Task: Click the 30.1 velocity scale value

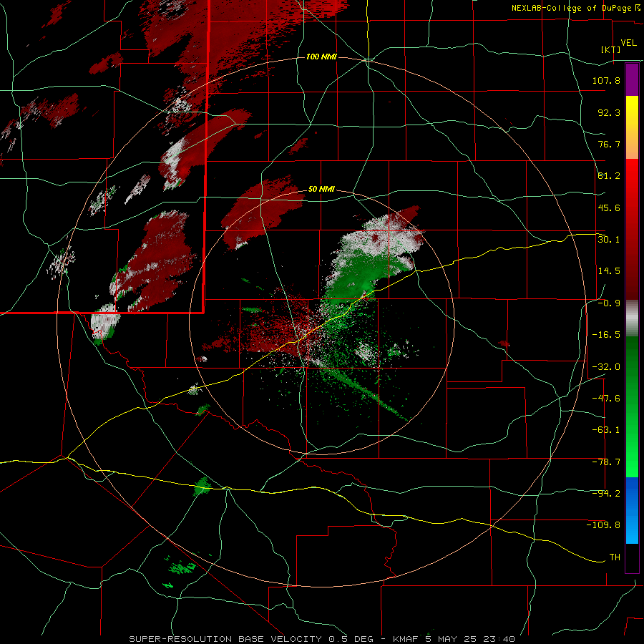Action: pyautogui.click(x=609, y=240)
